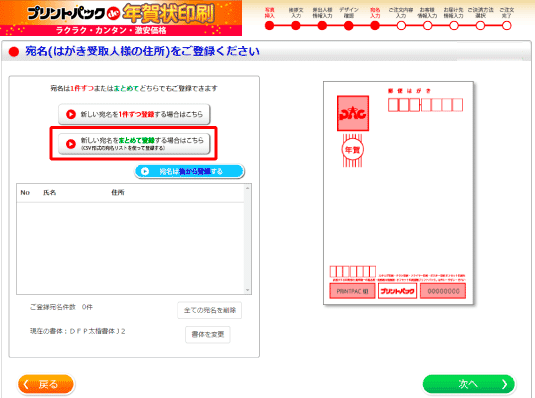Click the blue 宛名は後から登録する button
This screenshot has height=398, width=535.
pos(190,171)
